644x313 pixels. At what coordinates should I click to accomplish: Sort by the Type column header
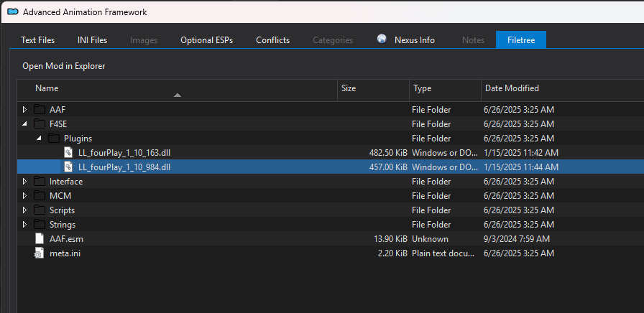tap(445, 90)
